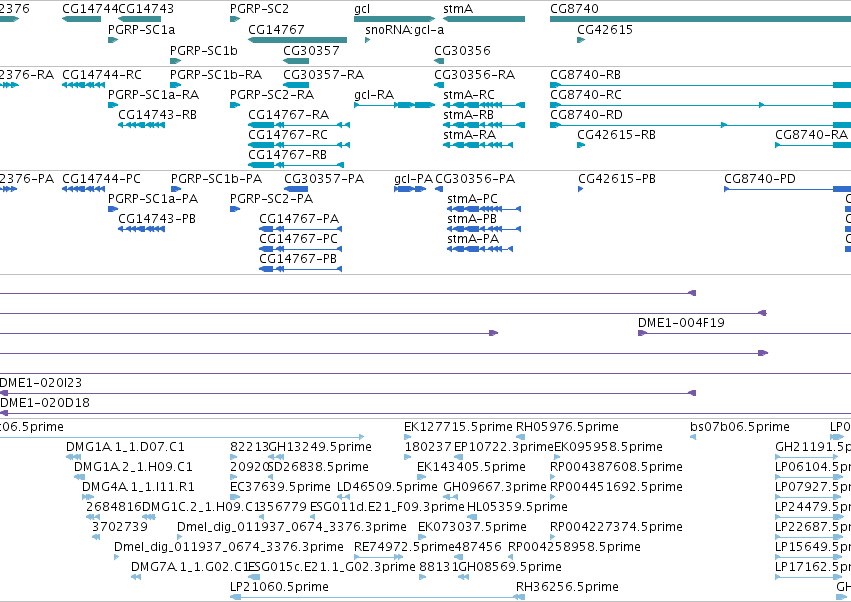Select transcript PGRP-SC1b-RA
The width and height of the screenshot is (851, 602).
click(x=175, y=85)
